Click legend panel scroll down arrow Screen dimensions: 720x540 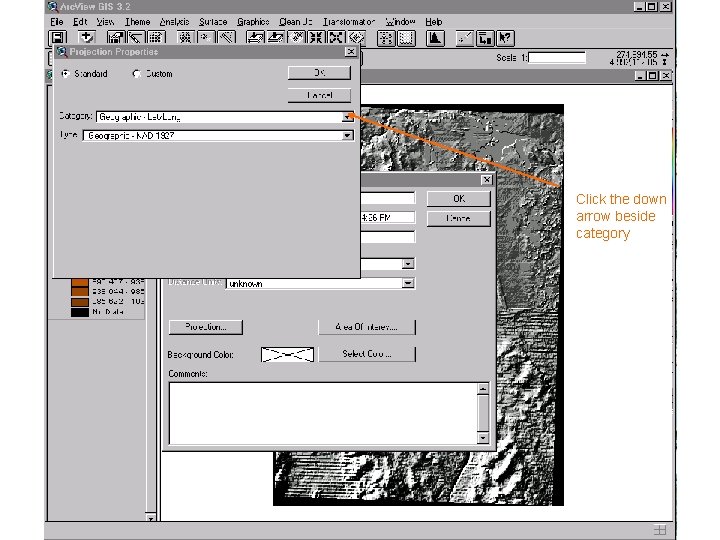point(151,518)
